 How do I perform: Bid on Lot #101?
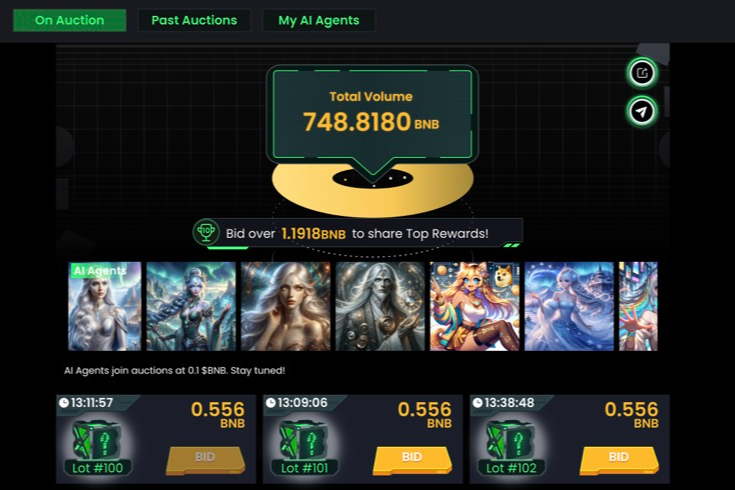click(x=412, y=460)
